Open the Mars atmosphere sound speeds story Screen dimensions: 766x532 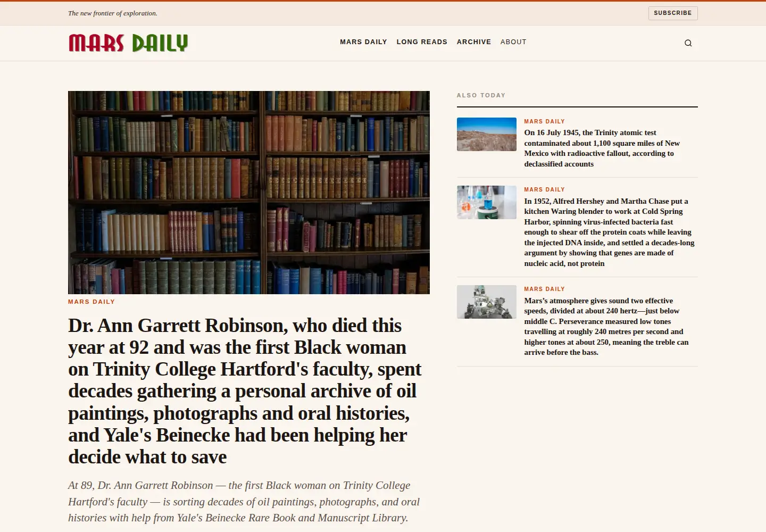pyautogui.click(x=606, y=326)
